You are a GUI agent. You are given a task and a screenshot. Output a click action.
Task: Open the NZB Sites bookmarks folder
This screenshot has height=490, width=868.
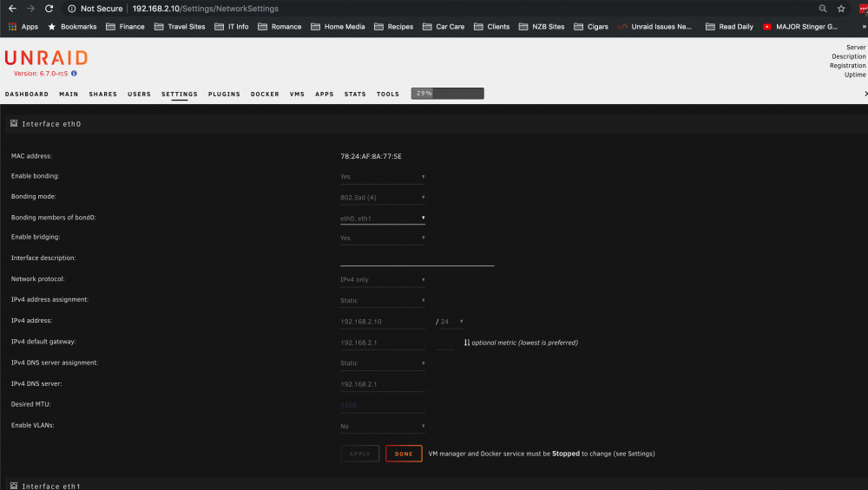(x=542, y=27)
